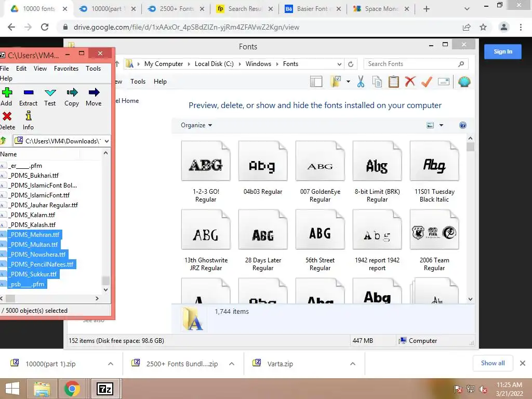The height and width of the screenshot is (399, 532).
Task: Open a new Chrome tab
Action: click(427, 9)
